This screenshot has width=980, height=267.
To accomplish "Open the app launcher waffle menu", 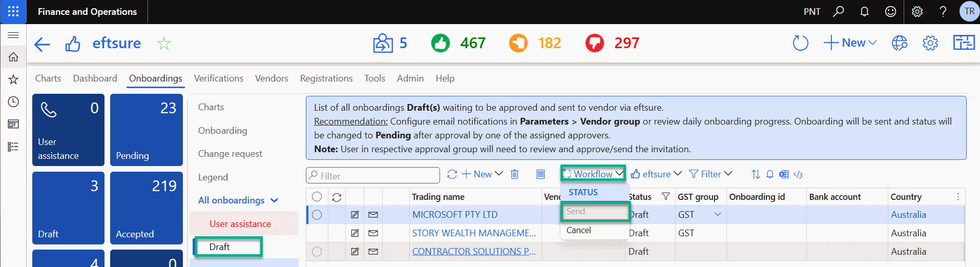I will point(13,11).
